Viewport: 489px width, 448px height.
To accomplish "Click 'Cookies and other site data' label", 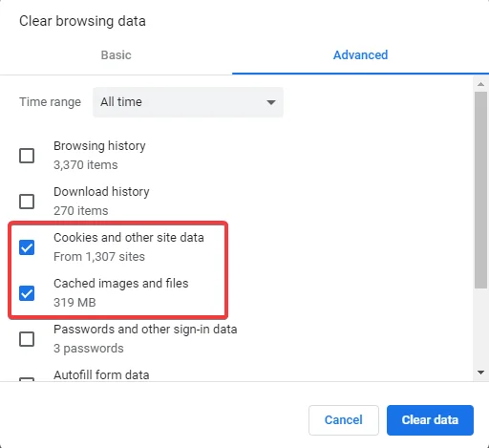I will (129, 238).
